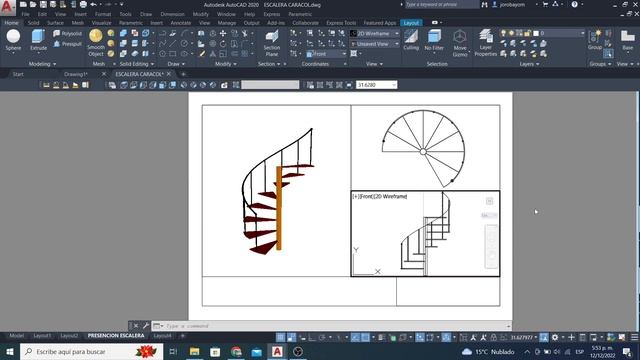640x360 pixels.
Task: Click the Model tab at bottom
Action: click(16, 336)
